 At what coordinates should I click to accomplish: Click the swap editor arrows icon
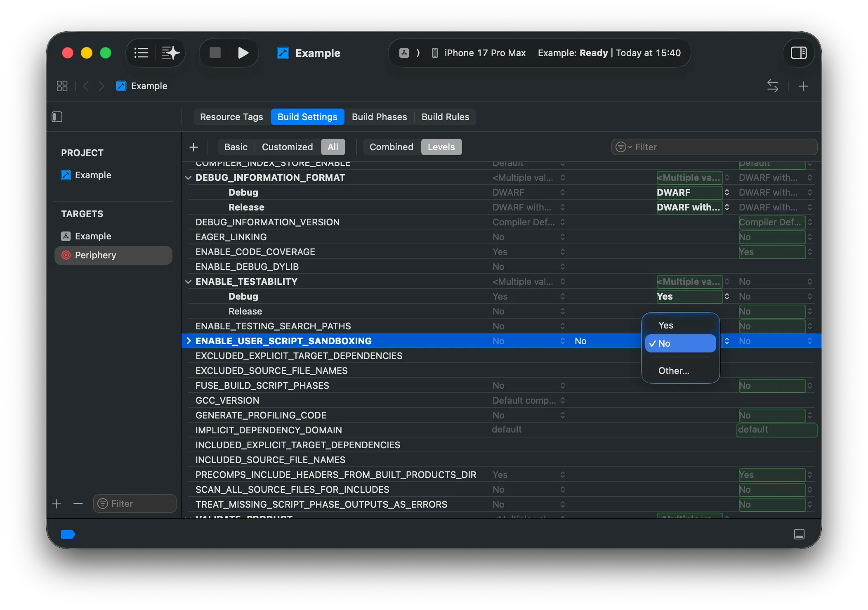[x=772, y=86]
